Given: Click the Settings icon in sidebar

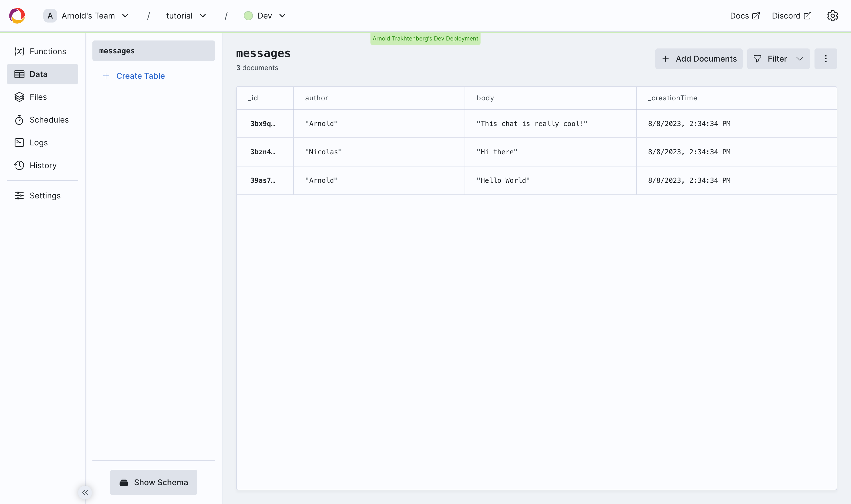Looking at the screenshot, I should coord(19,195).
